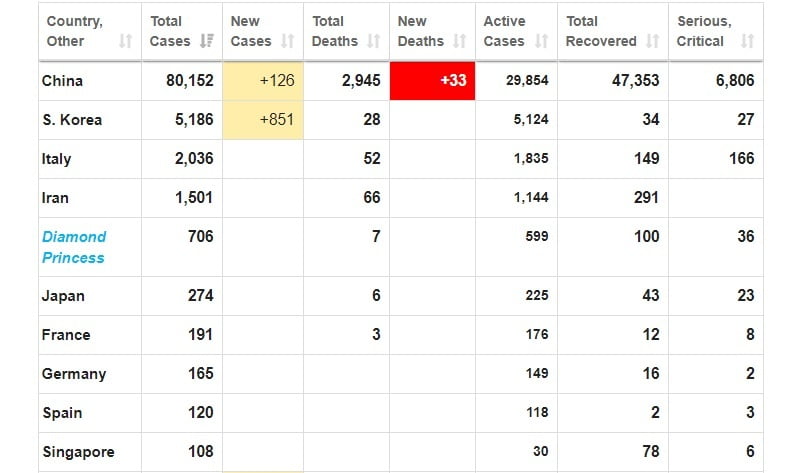Click the 'New Cases' header text
This screenshot has width=785, height=473.
[250, 31]
